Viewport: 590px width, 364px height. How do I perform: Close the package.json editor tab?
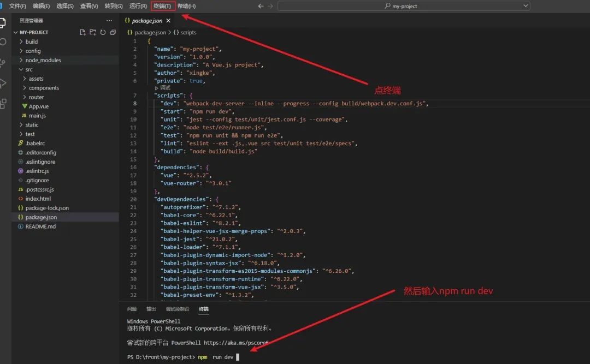coord(168,21)
